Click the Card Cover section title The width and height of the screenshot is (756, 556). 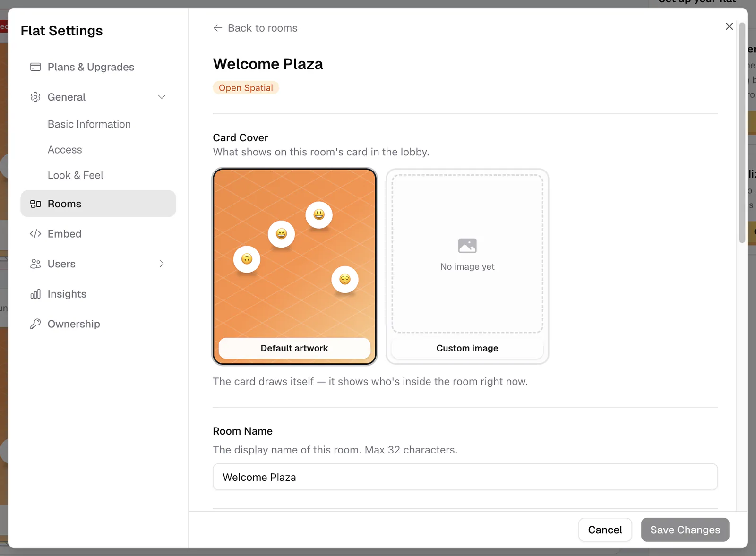241,137
